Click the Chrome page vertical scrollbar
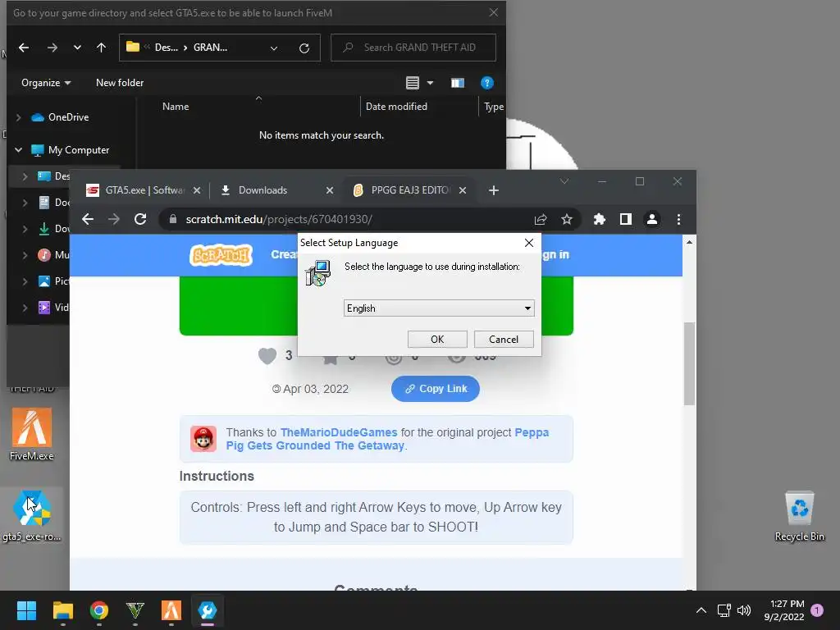The height and width of the screenshot is (630, 840). click(x=689, y=363)
